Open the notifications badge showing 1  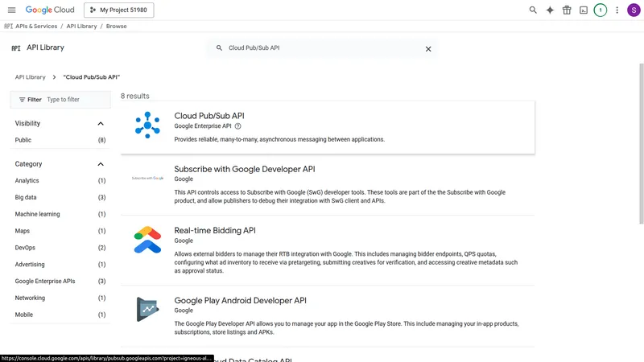[x=600, y=10]
